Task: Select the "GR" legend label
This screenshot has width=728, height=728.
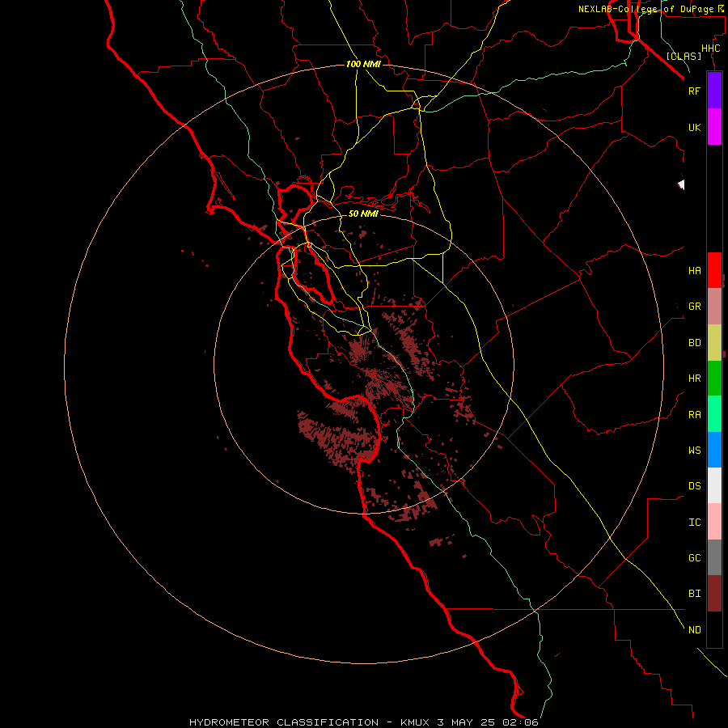Action: (x=694, y=307)
